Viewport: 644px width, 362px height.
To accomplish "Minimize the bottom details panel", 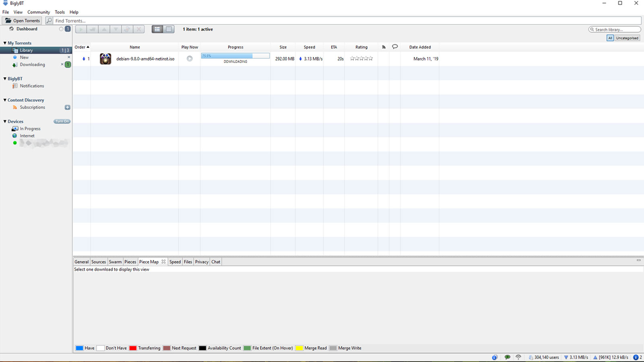I will click(639, 260).
